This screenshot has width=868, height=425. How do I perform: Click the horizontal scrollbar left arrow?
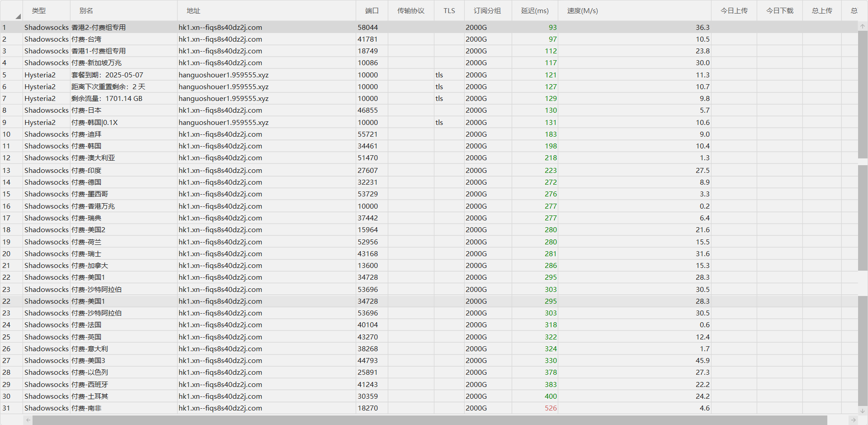(x=28, y=420)
